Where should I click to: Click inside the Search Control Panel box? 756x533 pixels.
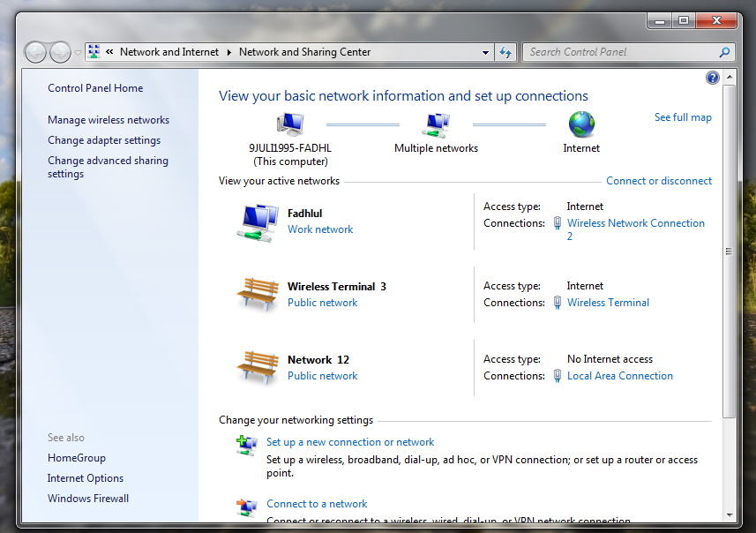(618, 52)
